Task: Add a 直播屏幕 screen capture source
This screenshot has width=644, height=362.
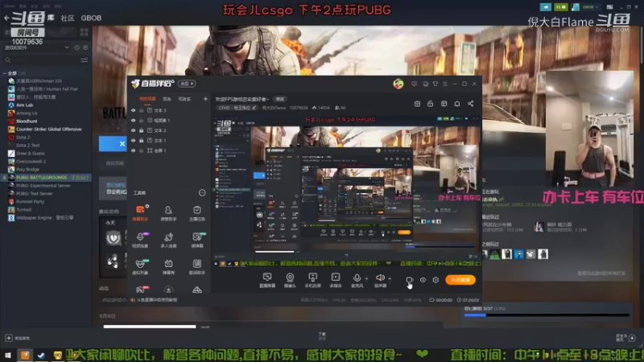Action: [267, 280]
